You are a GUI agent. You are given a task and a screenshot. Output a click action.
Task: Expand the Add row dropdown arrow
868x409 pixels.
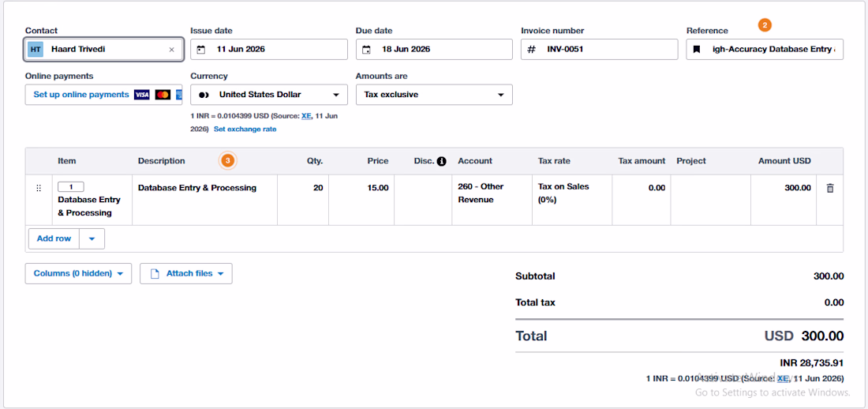point(92,239)
